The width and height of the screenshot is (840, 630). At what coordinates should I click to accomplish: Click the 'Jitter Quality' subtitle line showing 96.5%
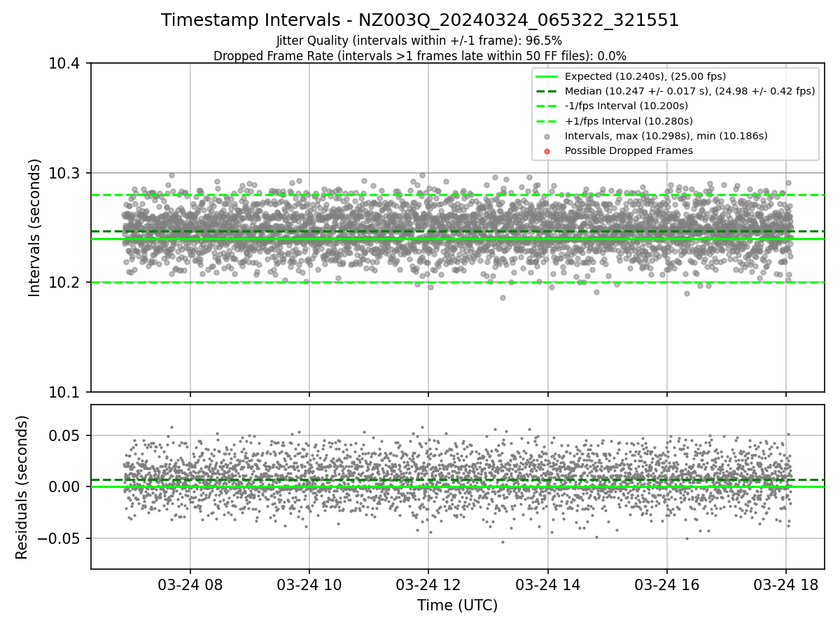pyautogui.click(x=419, y=41)
